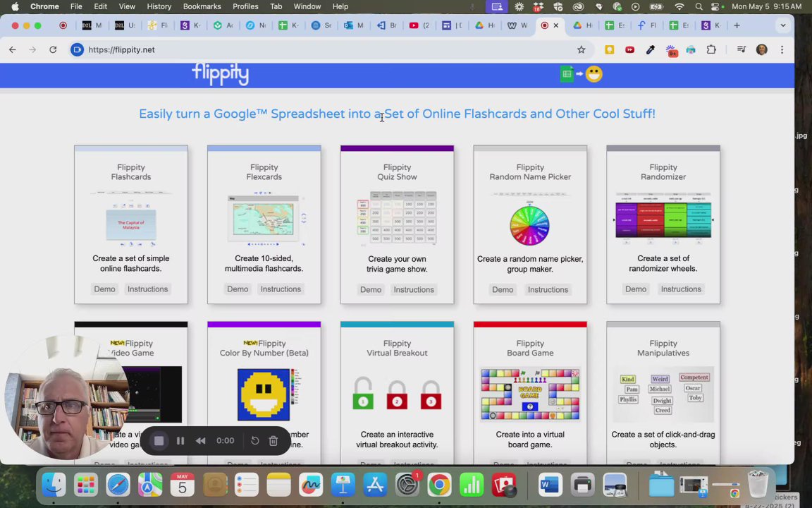
Task: Stop the screen recording with the square button
Action: pyautogui.click(x=159, y=440)
